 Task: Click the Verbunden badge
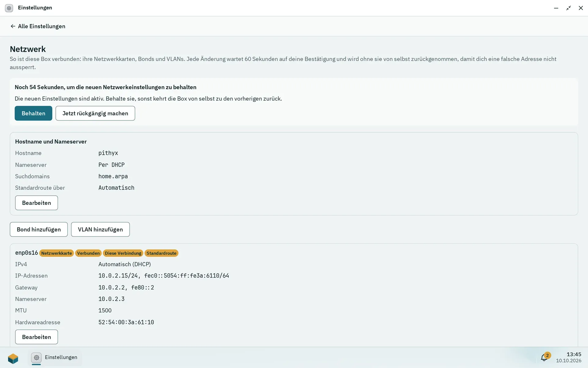click(88, 253)
